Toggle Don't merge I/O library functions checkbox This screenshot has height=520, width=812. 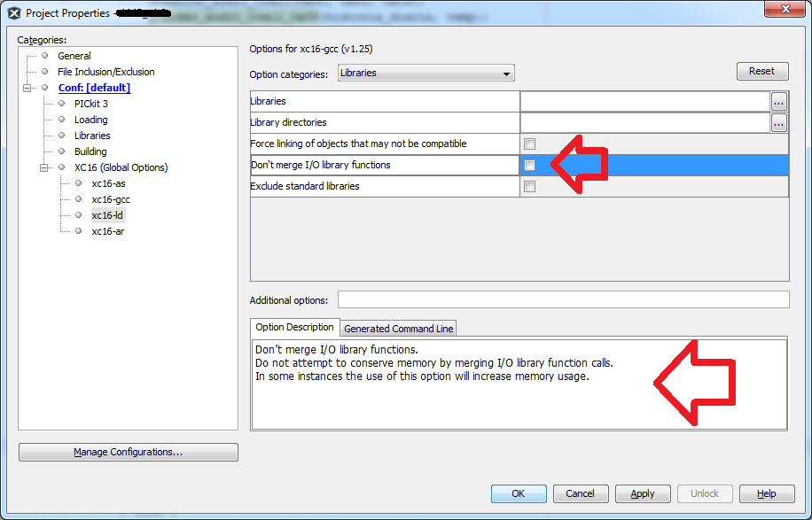point(529,165)
